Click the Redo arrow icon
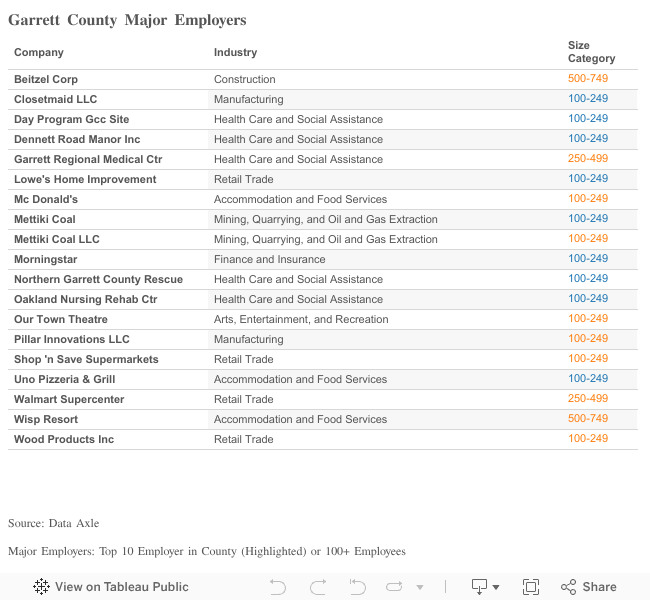Viewport: 650px width, 600px height. (x=318, y=587)
